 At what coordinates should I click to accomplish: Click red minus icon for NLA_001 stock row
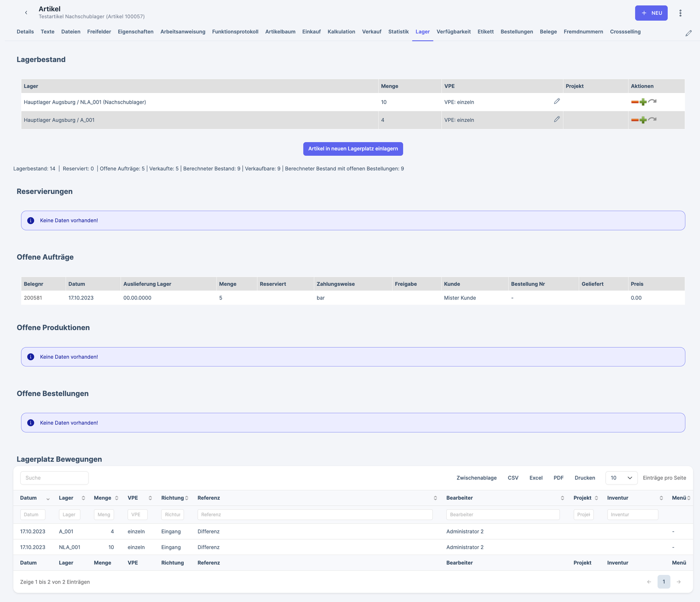tap(635, 102)
